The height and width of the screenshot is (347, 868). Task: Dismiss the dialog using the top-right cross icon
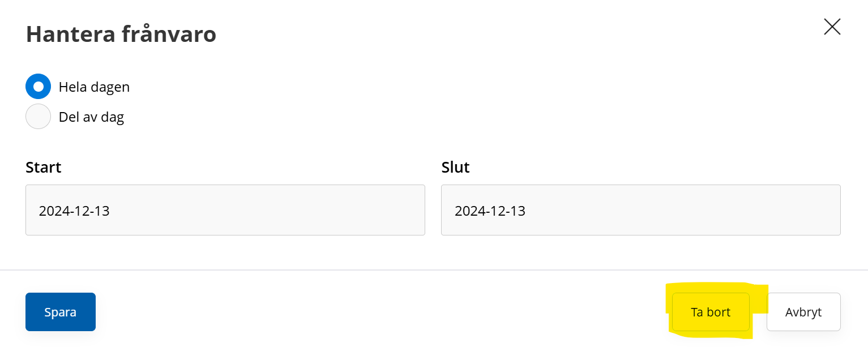click(832, 27)
